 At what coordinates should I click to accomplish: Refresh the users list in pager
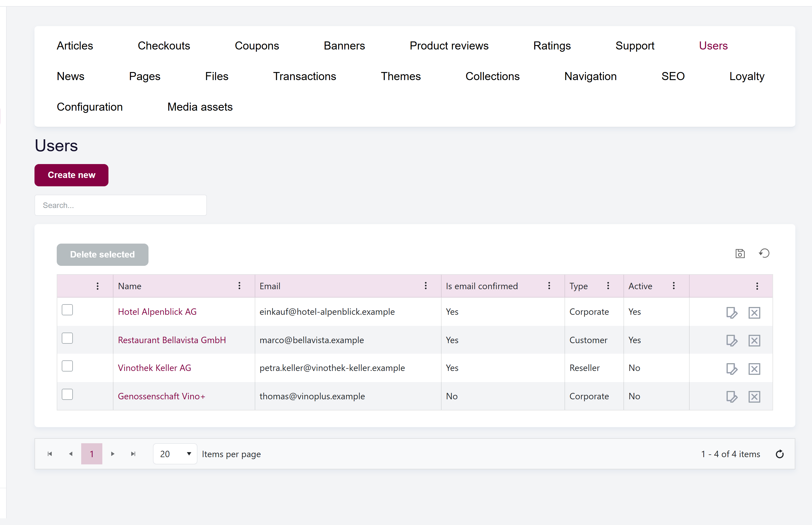(780, 454)
